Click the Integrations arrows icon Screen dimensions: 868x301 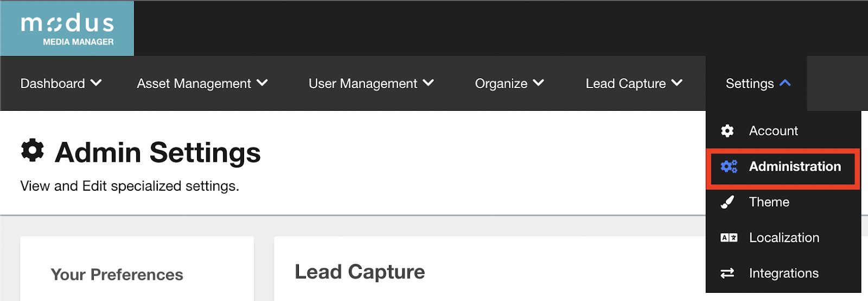point(727,273)
